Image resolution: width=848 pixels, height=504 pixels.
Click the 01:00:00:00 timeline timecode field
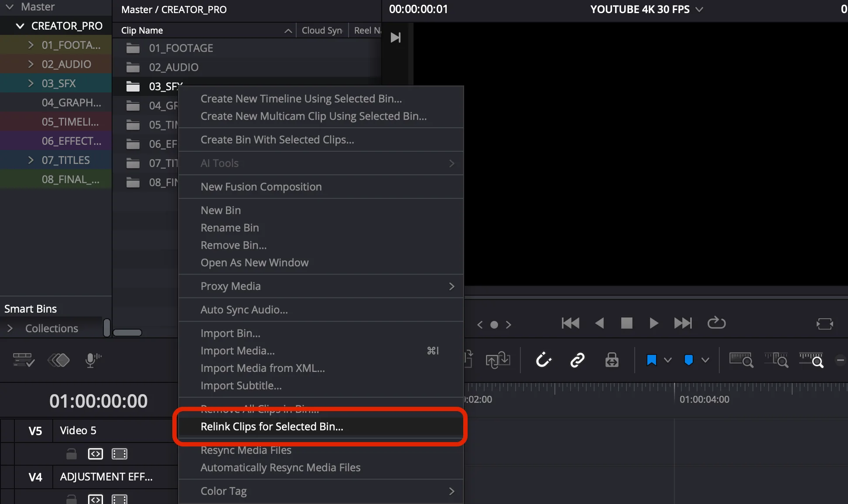tap(98, 401)
